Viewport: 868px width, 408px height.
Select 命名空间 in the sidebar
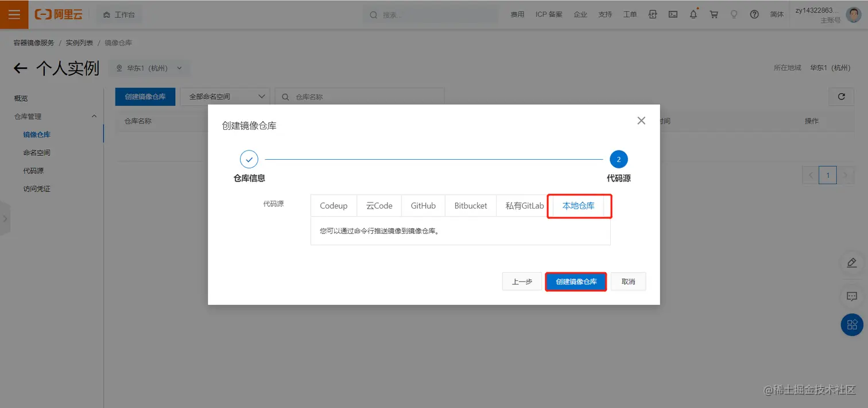click(x=37, y=153)
